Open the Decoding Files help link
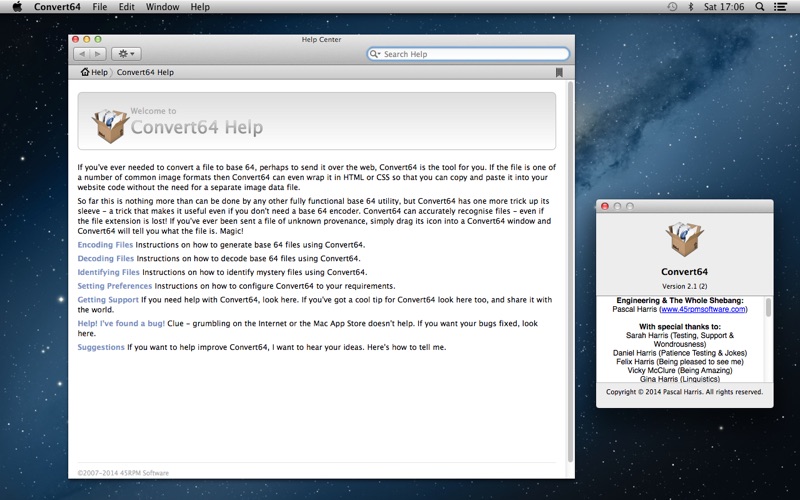 [x=106, y=259]
